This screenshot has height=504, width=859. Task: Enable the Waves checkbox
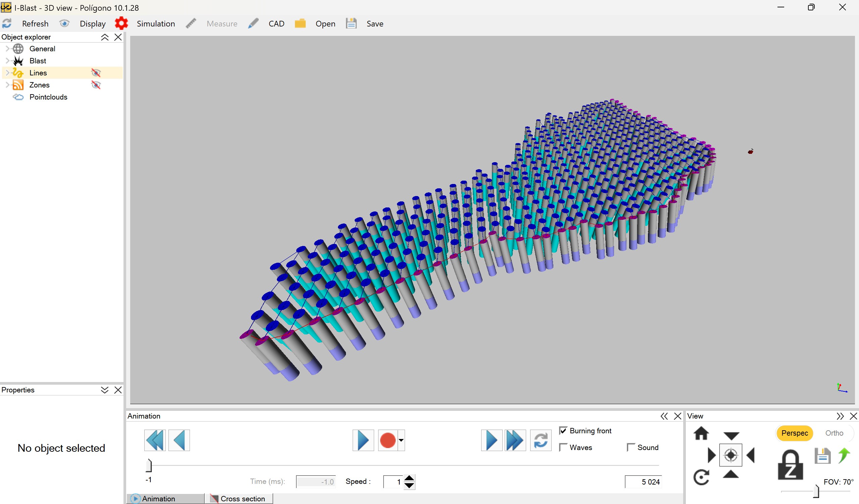point(563,447)
